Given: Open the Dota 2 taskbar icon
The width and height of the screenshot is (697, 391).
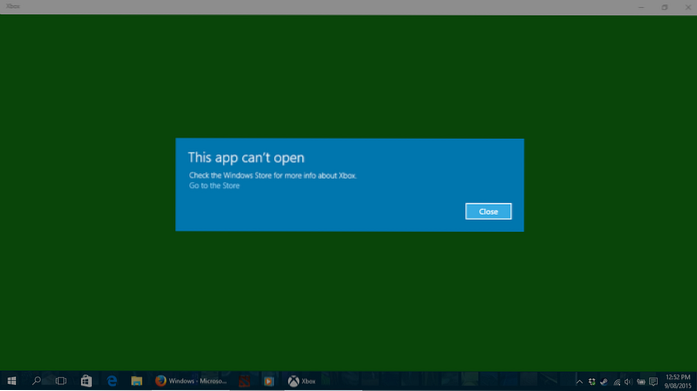Looking at the screenshot, I should [244, 381].
